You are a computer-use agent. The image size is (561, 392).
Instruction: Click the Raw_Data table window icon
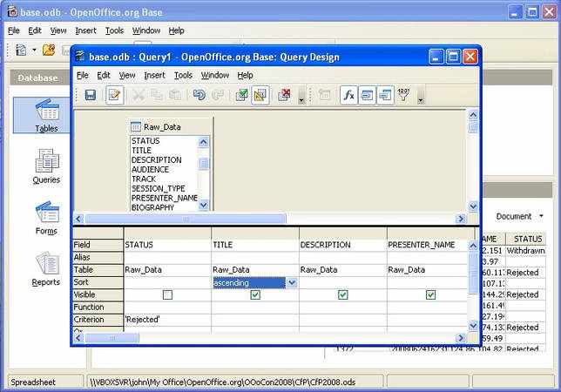pos(136,126)
